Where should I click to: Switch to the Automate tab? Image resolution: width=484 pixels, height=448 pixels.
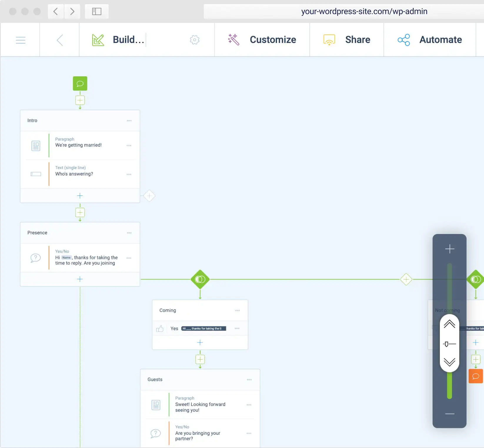430,40
